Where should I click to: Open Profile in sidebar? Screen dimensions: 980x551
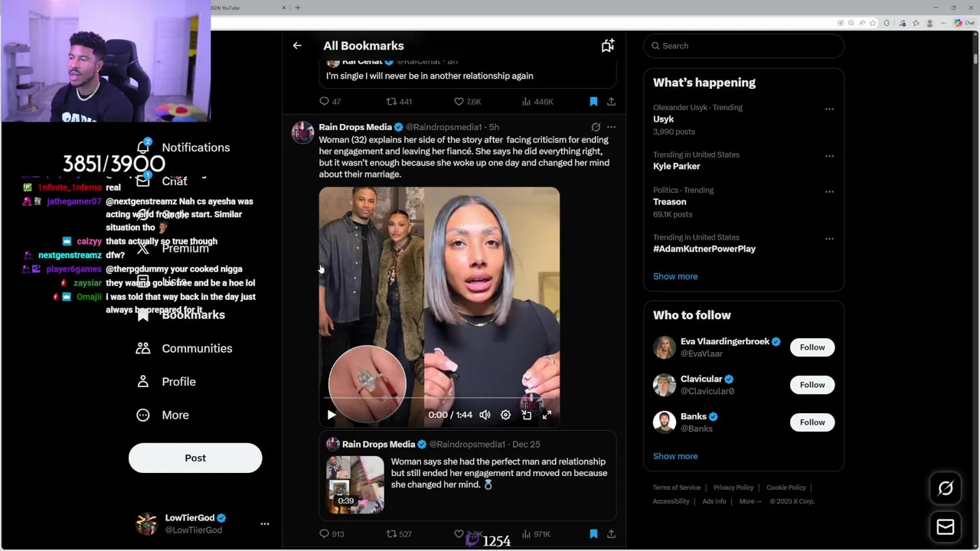(x=166, y=382)
